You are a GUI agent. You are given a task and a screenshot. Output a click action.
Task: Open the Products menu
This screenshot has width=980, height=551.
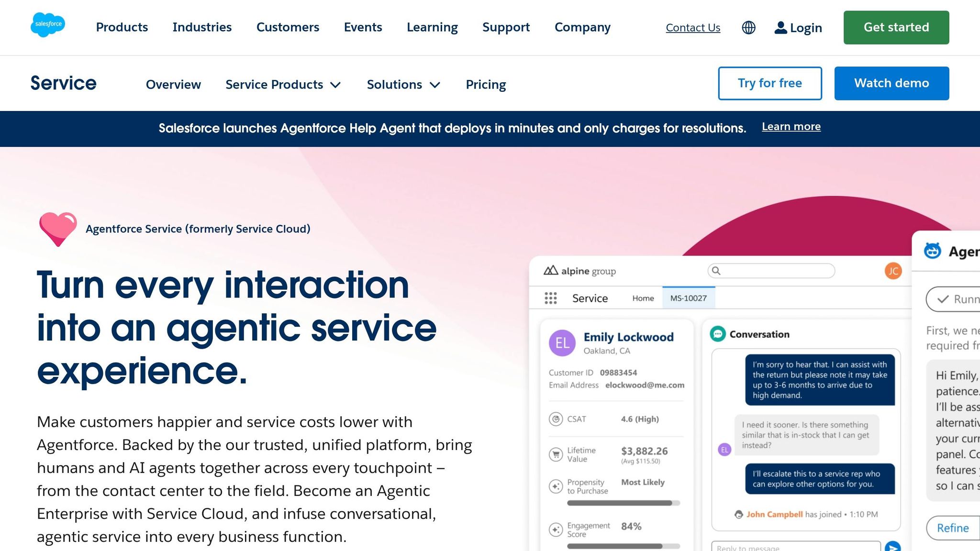coord(122,27)
